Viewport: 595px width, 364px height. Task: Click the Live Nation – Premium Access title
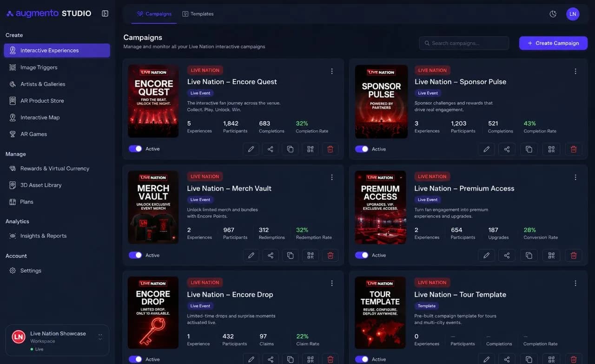pos(464,188)
